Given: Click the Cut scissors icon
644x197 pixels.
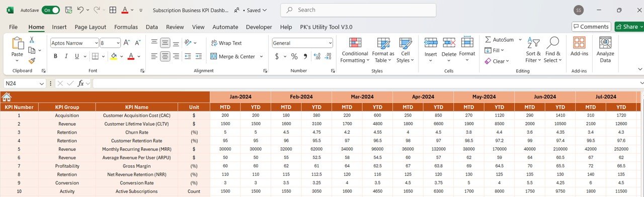Looking at the screenshot, I should 32,40.
